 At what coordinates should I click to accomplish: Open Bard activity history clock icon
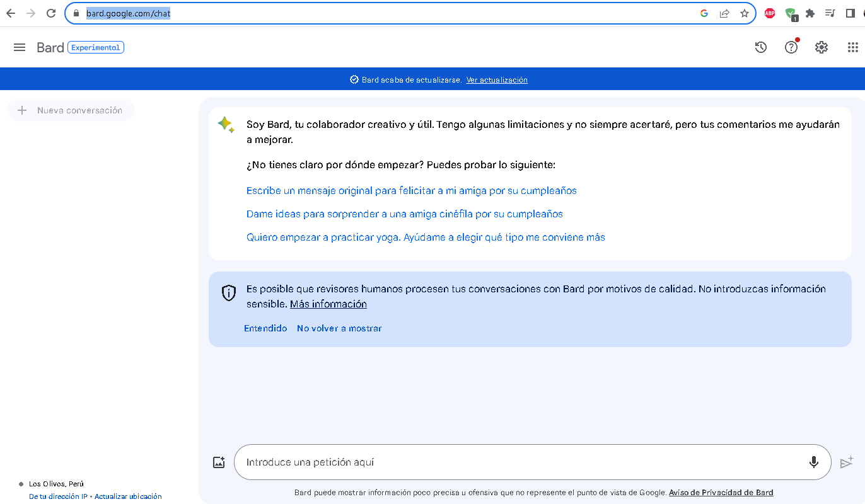(x=761, y=47)
